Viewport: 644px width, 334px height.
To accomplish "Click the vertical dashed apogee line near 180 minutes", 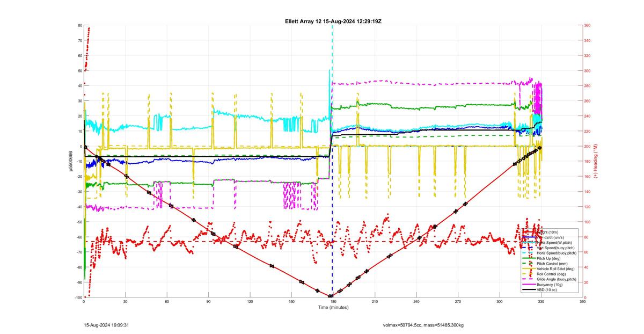I will tap(332, 161).
